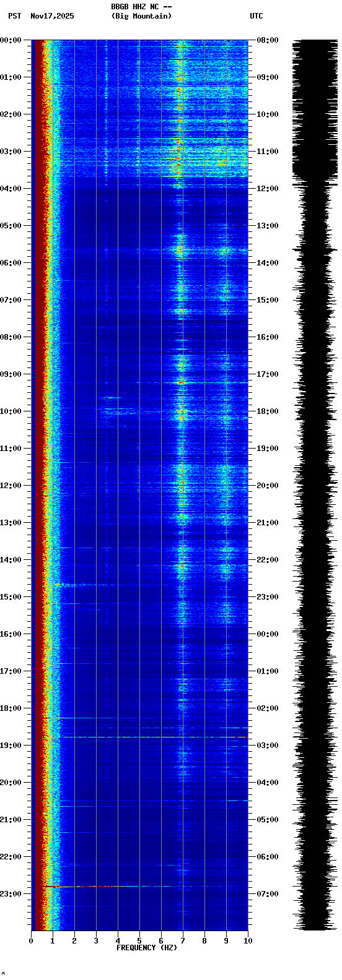The image size is (342, 980).
Task: Pick the 19:00 label on PST axis
Action: pos(11,746)
